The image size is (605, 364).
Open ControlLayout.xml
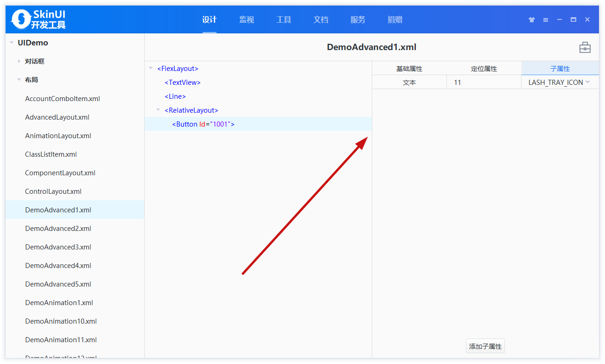click(x=53, y=192)
